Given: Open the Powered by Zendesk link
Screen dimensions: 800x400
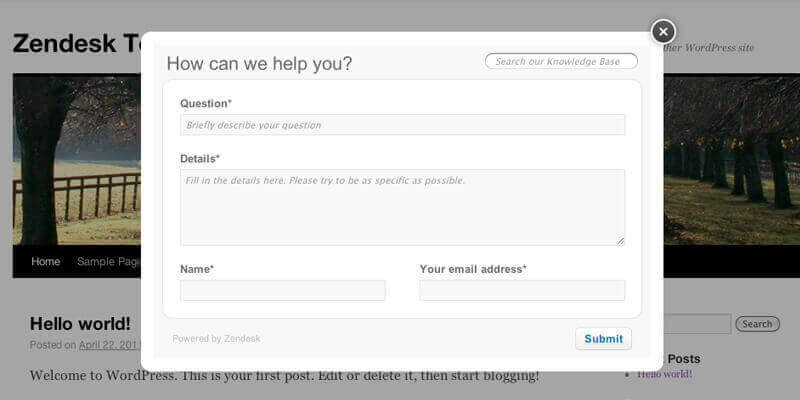Looking at the screenshot, I should pos(216,339).
